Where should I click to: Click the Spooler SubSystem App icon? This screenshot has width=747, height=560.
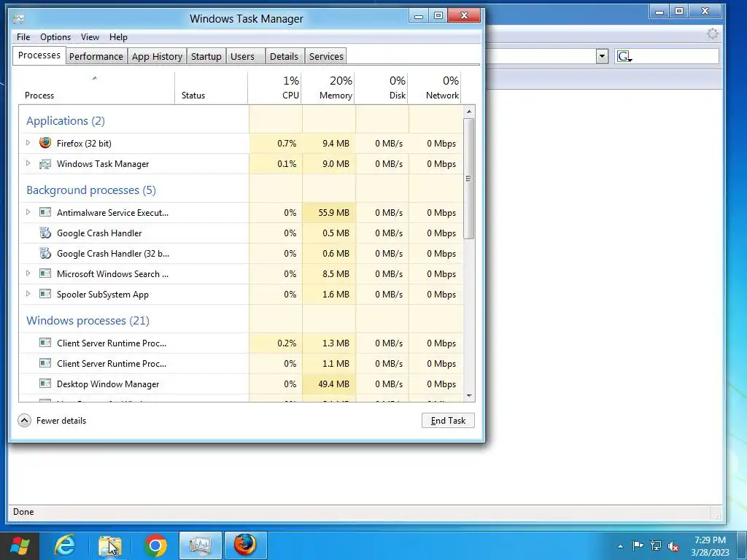click(x=45, y=294)
